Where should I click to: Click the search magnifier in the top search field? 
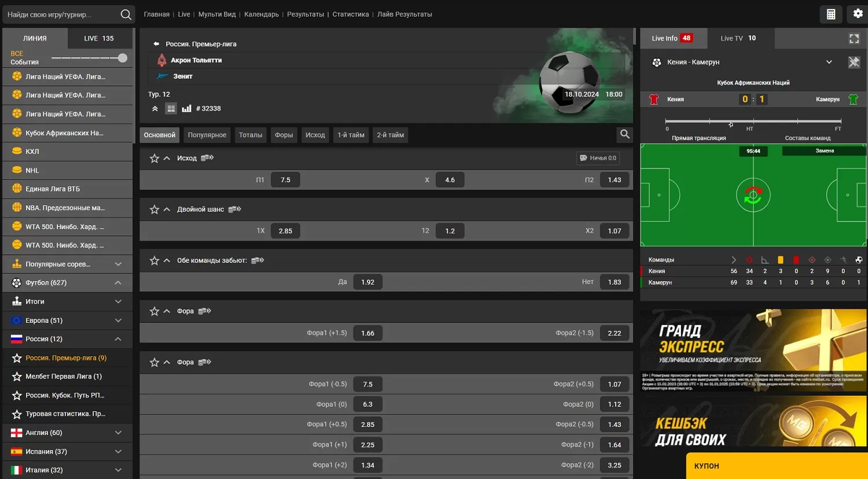coord(126,14)
